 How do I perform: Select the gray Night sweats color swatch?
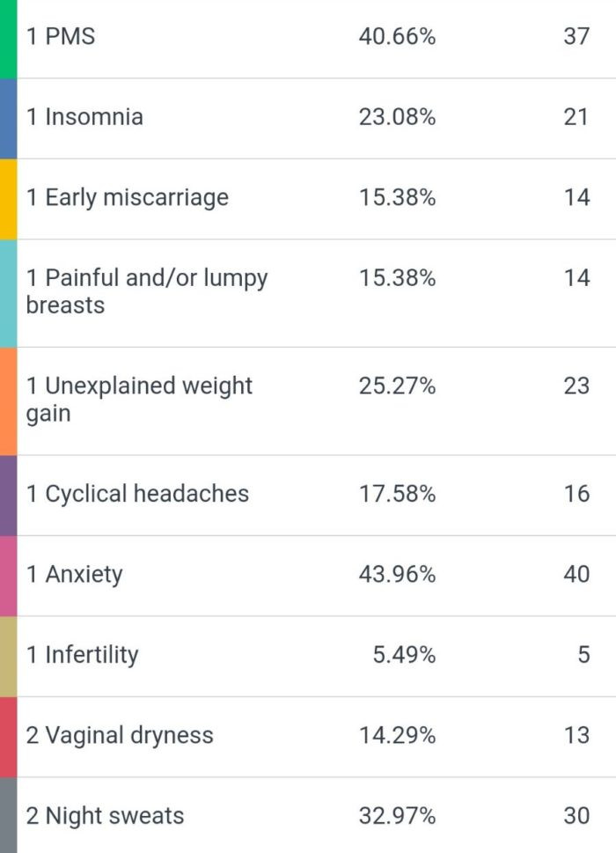click(8, 815)
